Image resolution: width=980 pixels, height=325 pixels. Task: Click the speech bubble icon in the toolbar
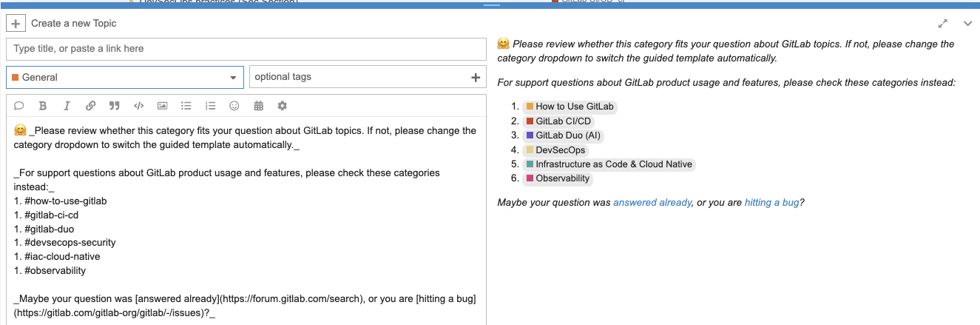tap(19, 106)
